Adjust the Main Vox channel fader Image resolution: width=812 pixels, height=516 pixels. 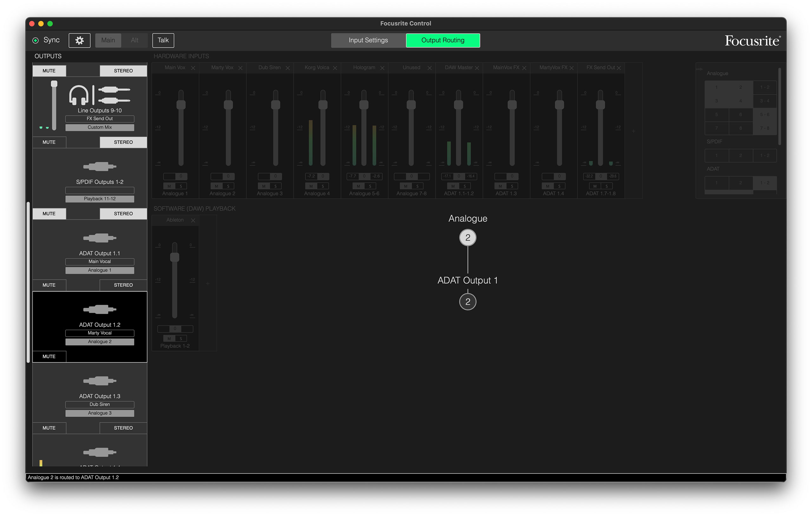pos(181,105)
